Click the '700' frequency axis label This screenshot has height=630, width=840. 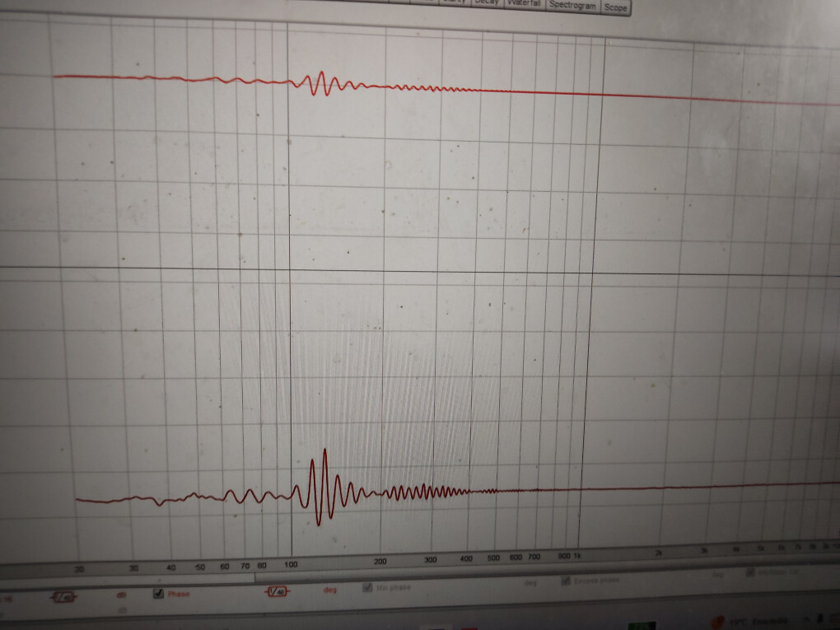[x=534, y=557]
